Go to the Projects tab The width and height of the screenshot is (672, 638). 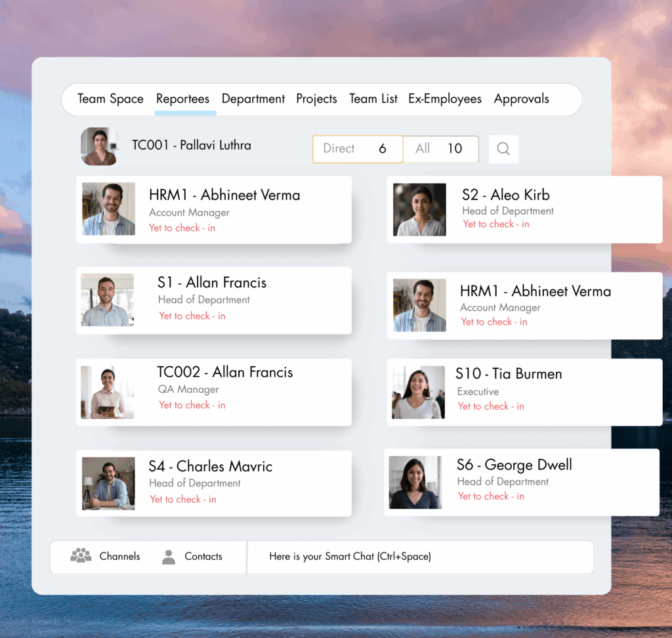pos(317,98)
